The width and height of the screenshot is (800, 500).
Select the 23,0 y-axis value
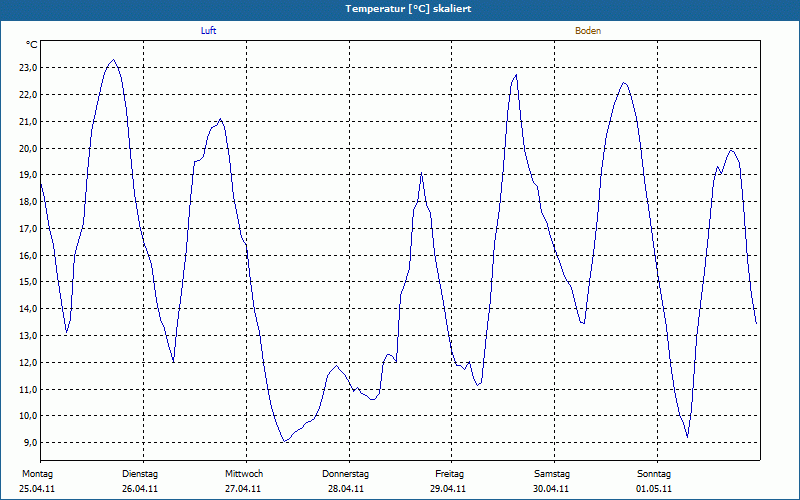28,68
